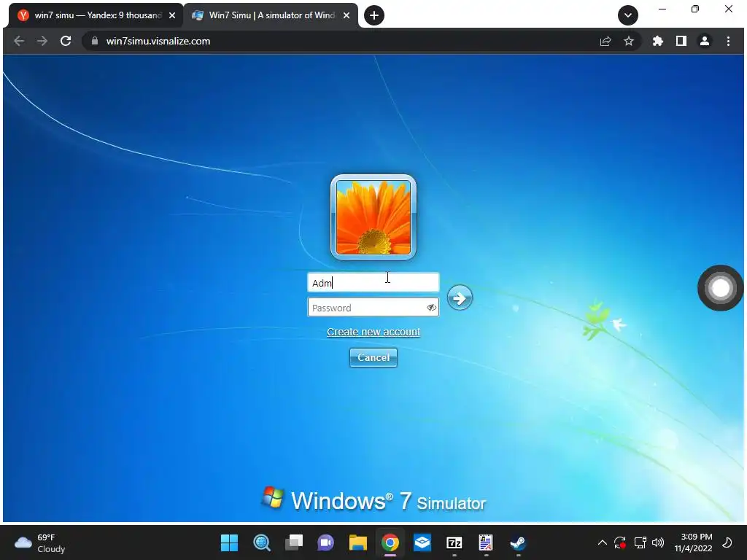The image size is (747, 560).
Task: Open the Chrome three-dot menu
Action: coord(728,41)
